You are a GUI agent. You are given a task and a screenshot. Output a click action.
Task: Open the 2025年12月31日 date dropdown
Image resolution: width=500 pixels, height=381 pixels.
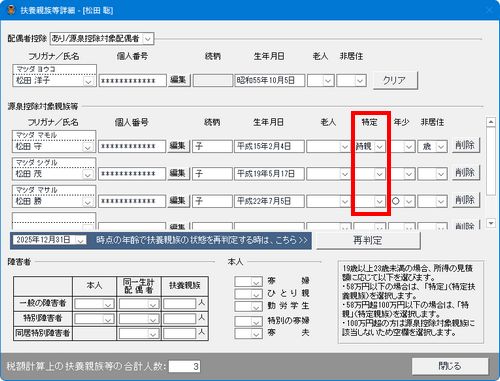(x=80, y=240)
